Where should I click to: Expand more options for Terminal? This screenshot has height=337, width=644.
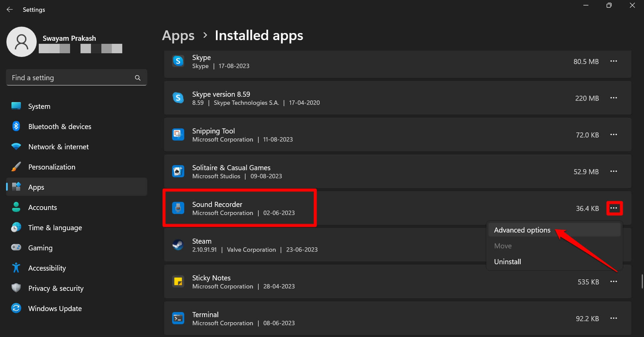[x=613, y=318]
